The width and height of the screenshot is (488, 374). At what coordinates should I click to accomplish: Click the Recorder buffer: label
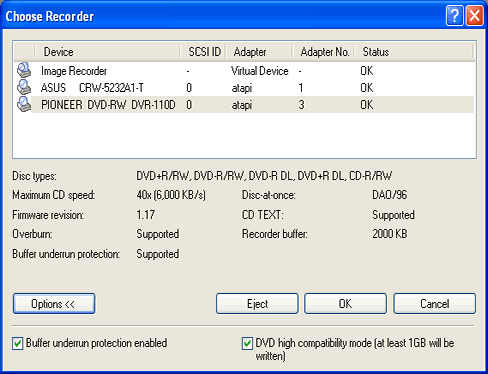click(275, 234)
